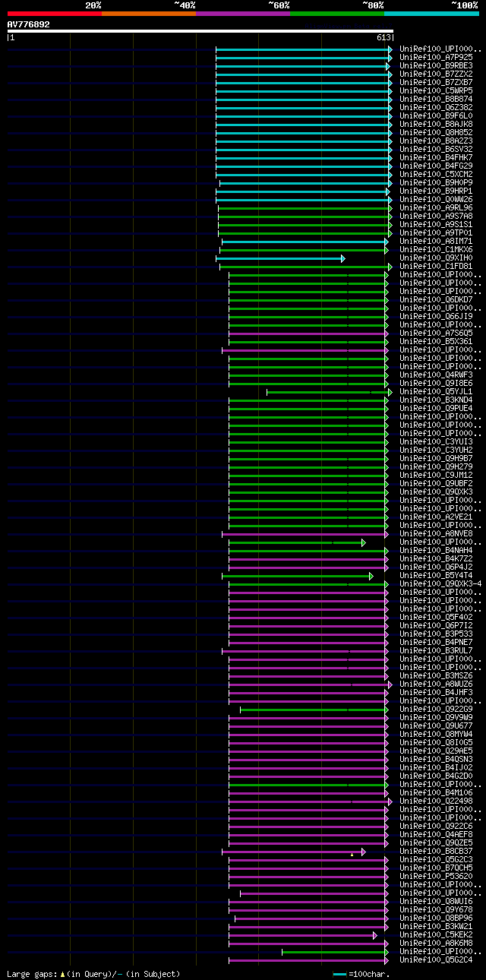Click the short green alignment bar for Q5YJL1

[329, 392]
